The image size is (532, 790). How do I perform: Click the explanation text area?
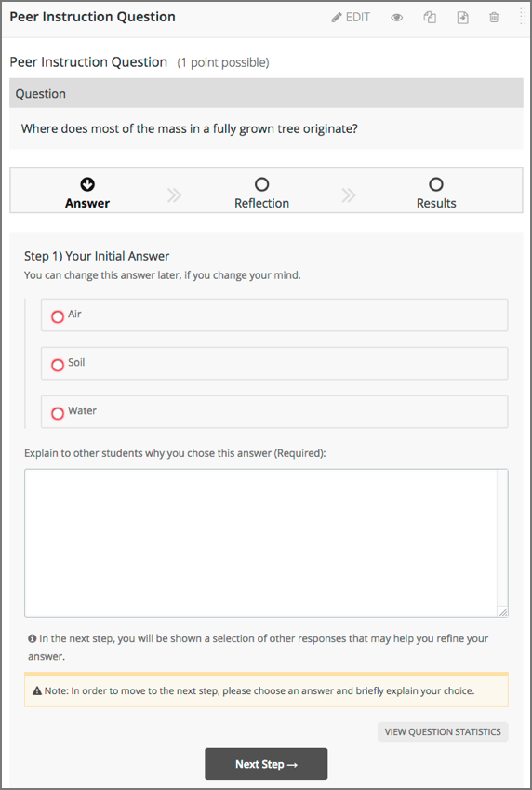click(x=266, y=543)
